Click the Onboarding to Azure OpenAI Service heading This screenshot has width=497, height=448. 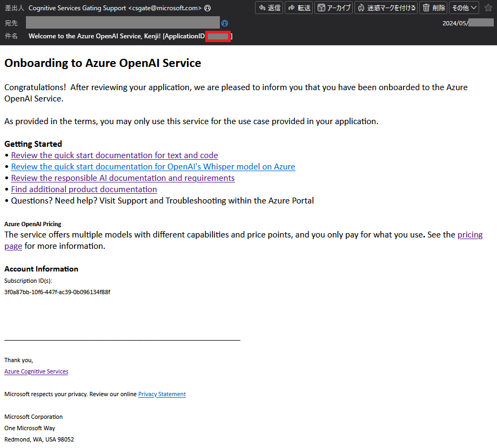[103, 63]
